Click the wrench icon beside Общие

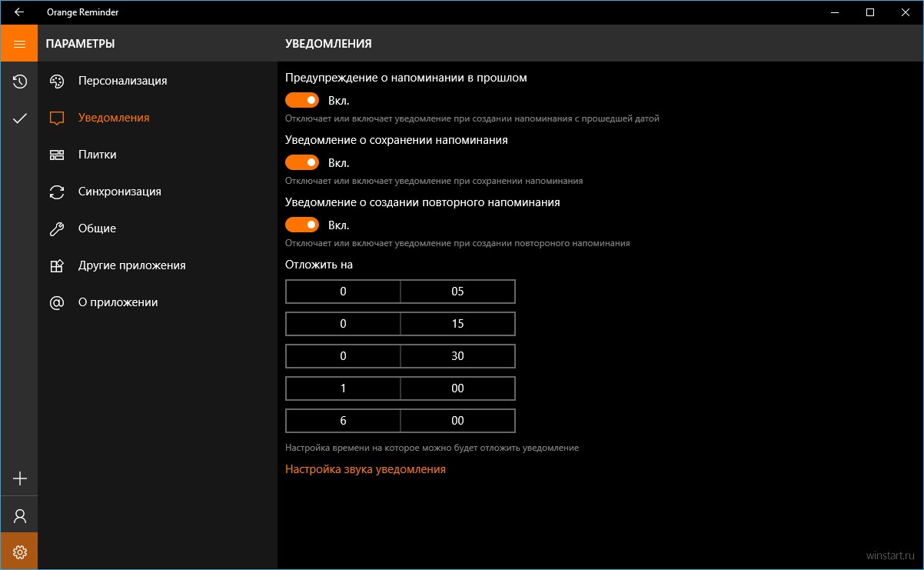[57, 229]
